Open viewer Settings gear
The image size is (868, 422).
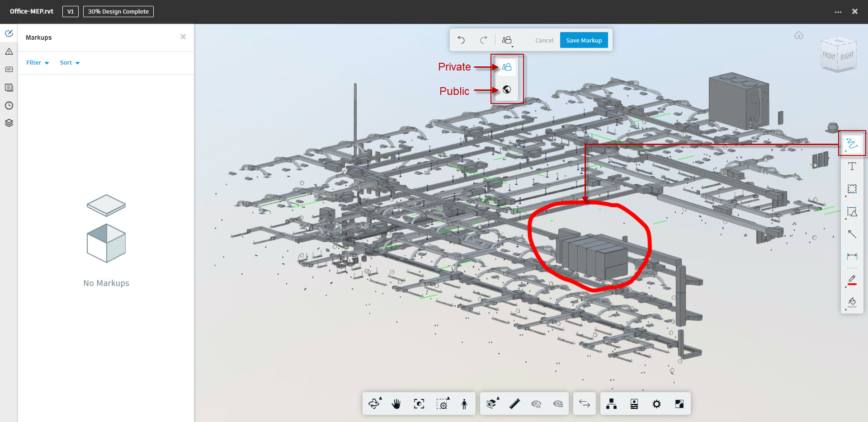pos(656,403)
